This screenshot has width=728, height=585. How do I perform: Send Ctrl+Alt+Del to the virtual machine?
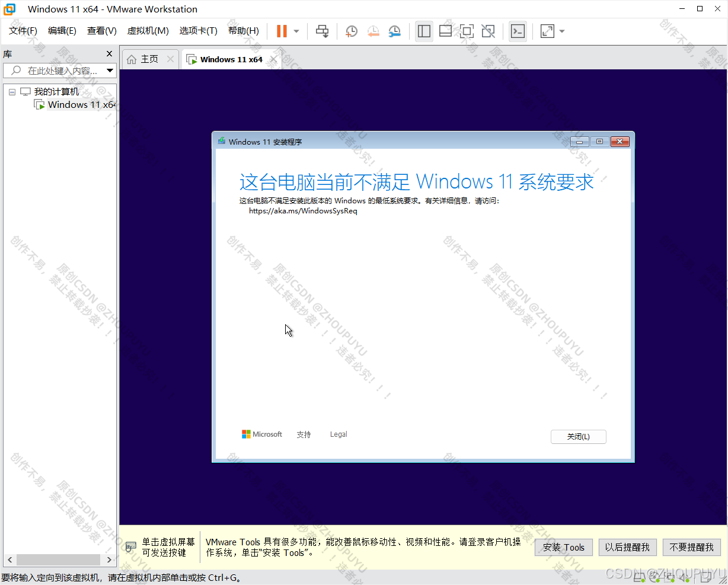click(322, 31)
